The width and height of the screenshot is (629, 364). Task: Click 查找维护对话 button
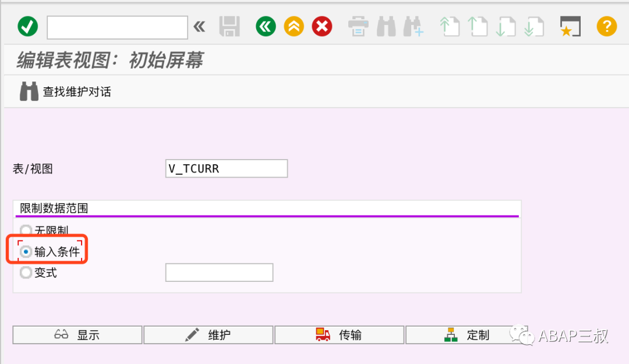click(x=65, y=91)
